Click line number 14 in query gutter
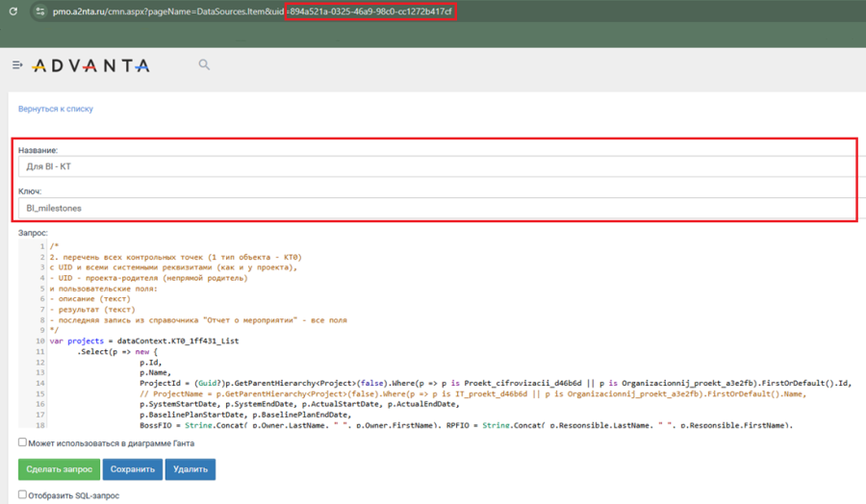This screenshot has height=504, width=866. click(x=40, y=383)
